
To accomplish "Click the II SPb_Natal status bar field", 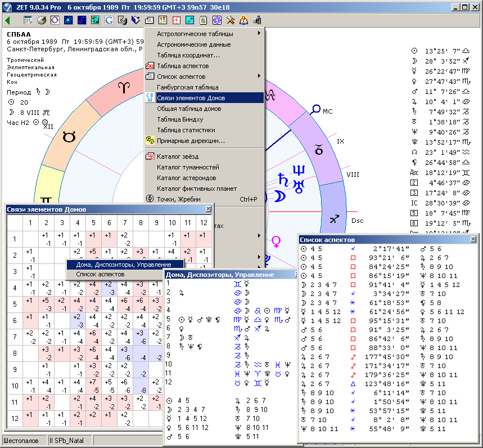I will 69,440.
